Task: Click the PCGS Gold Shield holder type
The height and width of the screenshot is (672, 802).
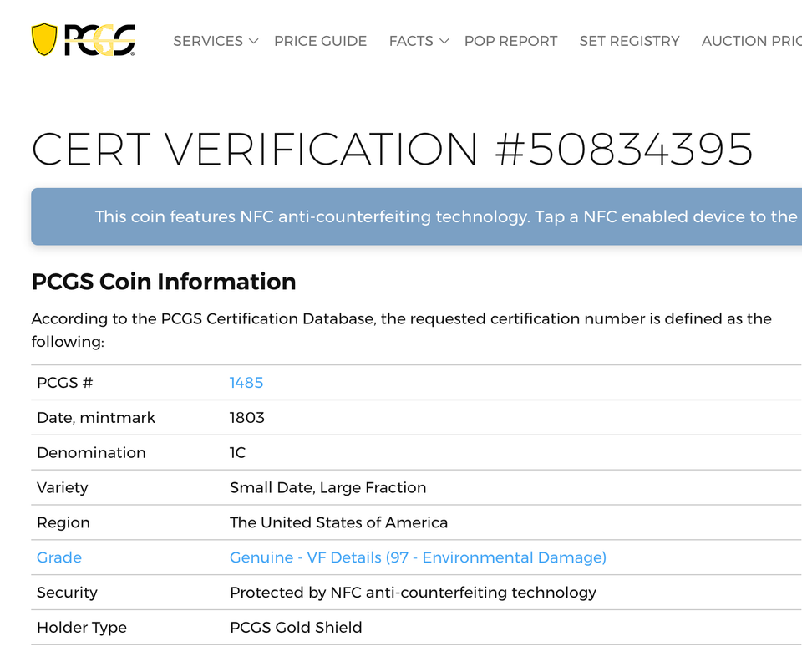Action: point(296,628)
